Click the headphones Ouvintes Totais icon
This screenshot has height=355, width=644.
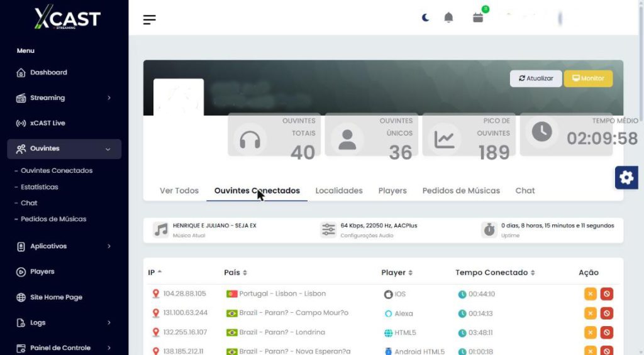pos(250,140)
